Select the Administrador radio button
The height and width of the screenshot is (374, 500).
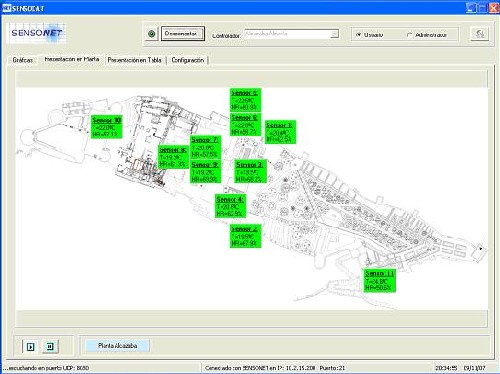(x=409, y=35)
